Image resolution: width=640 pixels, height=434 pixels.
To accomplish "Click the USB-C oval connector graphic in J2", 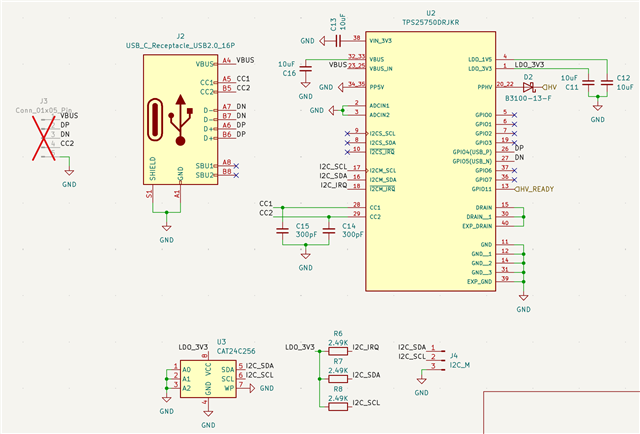I will click(155, 120).
